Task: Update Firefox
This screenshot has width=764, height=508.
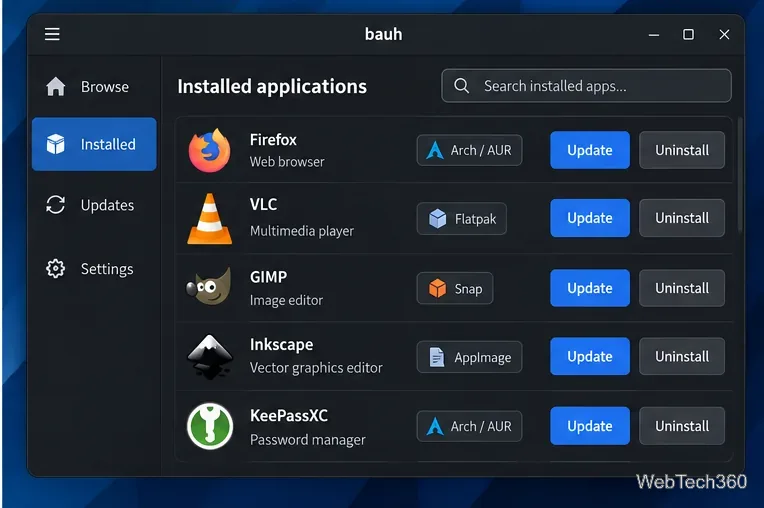Action: click(590, 150)
